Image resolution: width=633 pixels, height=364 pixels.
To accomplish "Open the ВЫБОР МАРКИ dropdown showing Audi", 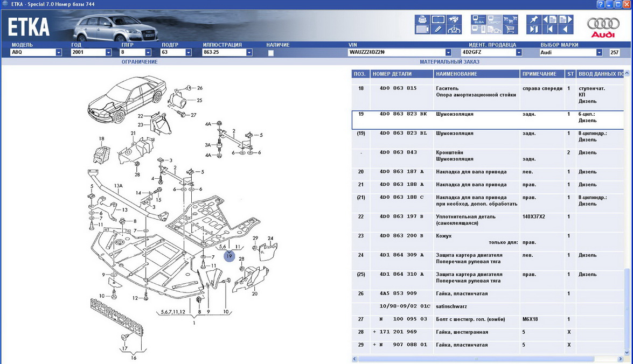I will coord(599,53).
